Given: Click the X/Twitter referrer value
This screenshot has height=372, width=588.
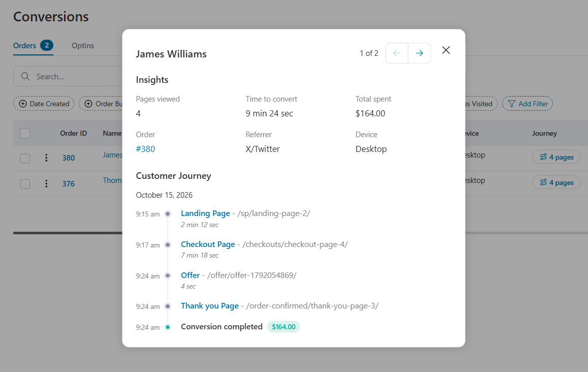Looking at the screenshot, I should point(263,149).
